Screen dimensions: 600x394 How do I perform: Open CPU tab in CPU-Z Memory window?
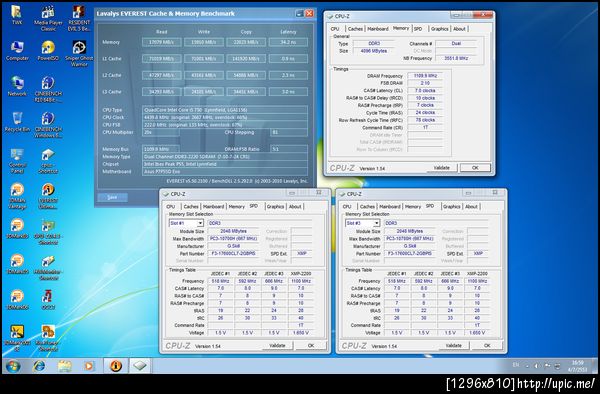click(x=335, y=29)
